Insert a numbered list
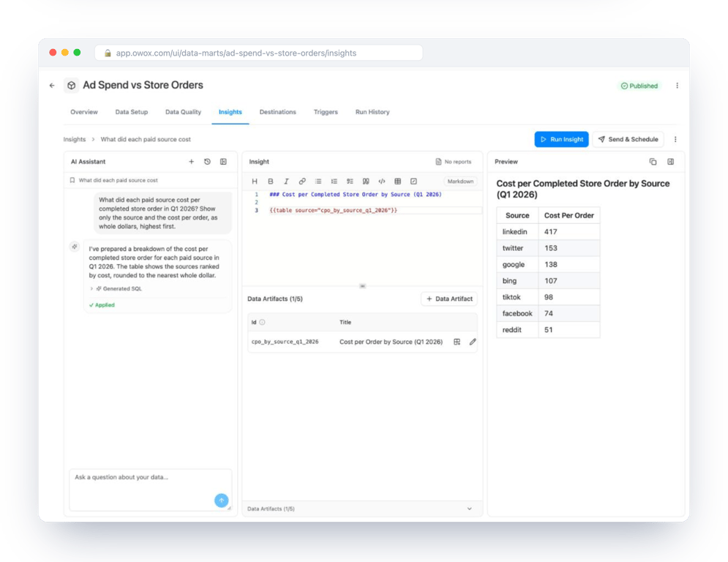Screen dimensions: 728x562 334,181
